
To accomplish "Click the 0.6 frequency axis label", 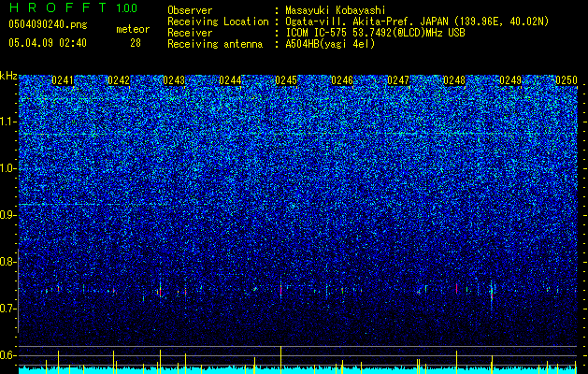I will click(x=7, y=355).
